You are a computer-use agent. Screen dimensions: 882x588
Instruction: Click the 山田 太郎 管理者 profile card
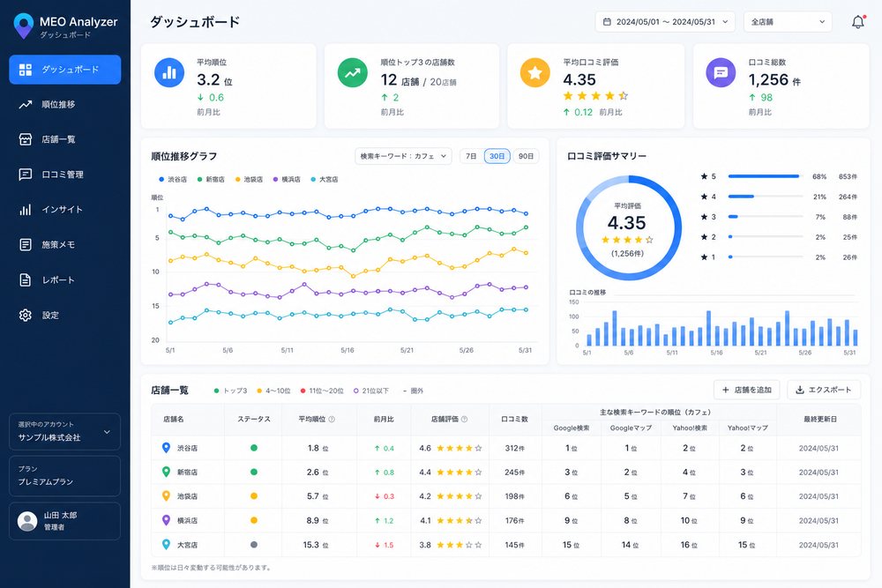coord(64,521)
